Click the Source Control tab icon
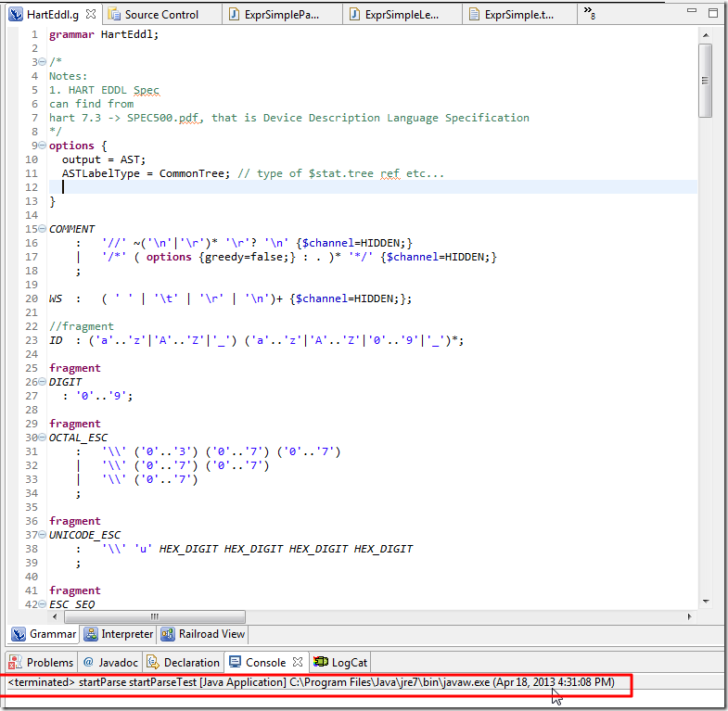Screen dimensions: 728x711 pyautogui.click(x=114, y=15)
